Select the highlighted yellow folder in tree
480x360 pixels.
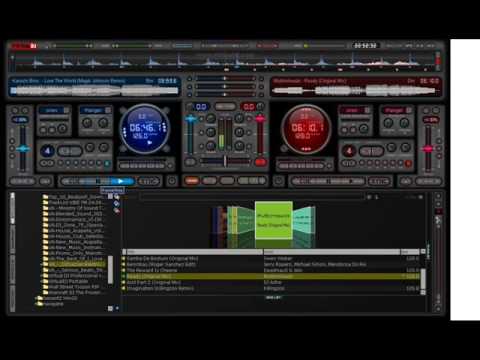tap(77, 264)
